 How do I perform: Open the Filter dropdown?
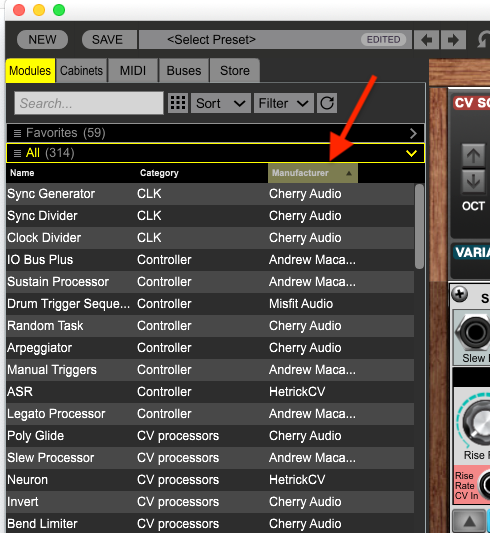coord(284,103)
